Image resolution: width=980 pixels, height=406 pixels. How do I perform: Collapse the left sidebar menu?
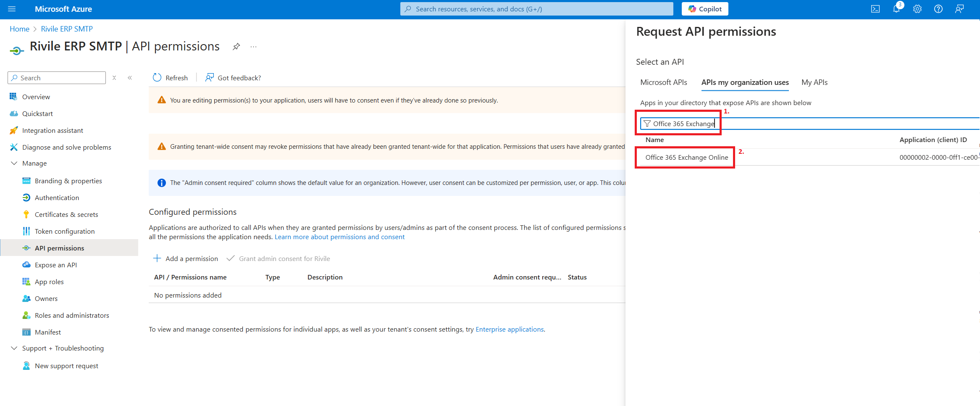[130, 78]
